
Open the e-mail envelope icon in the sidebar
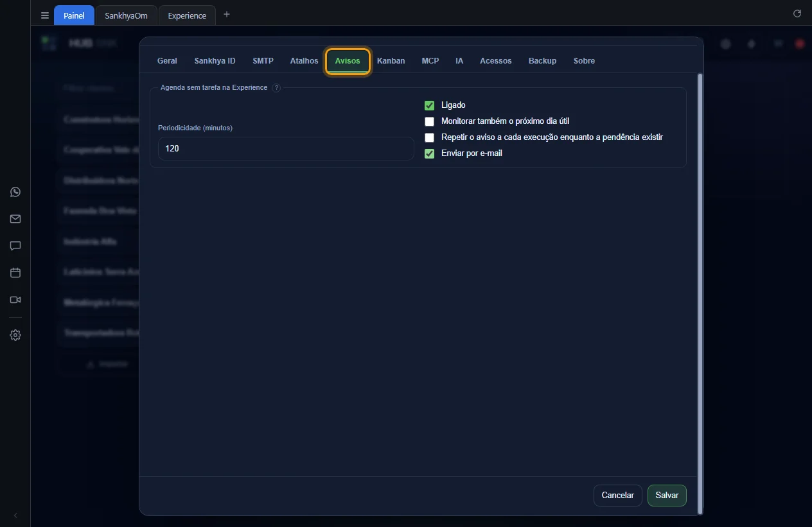pos(15,219)
